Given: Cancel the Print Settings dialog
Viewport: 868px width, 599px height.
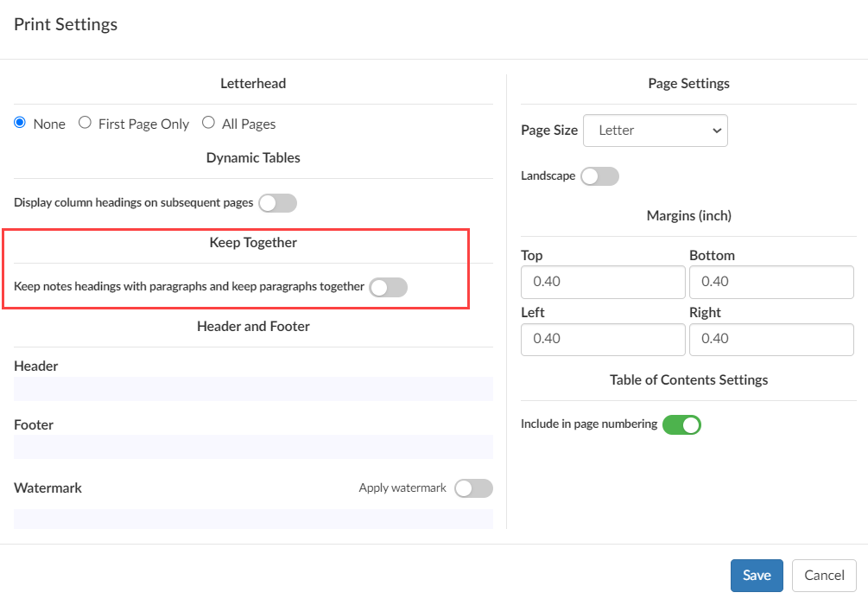Looking at the screenshot, I should (823, 575).
